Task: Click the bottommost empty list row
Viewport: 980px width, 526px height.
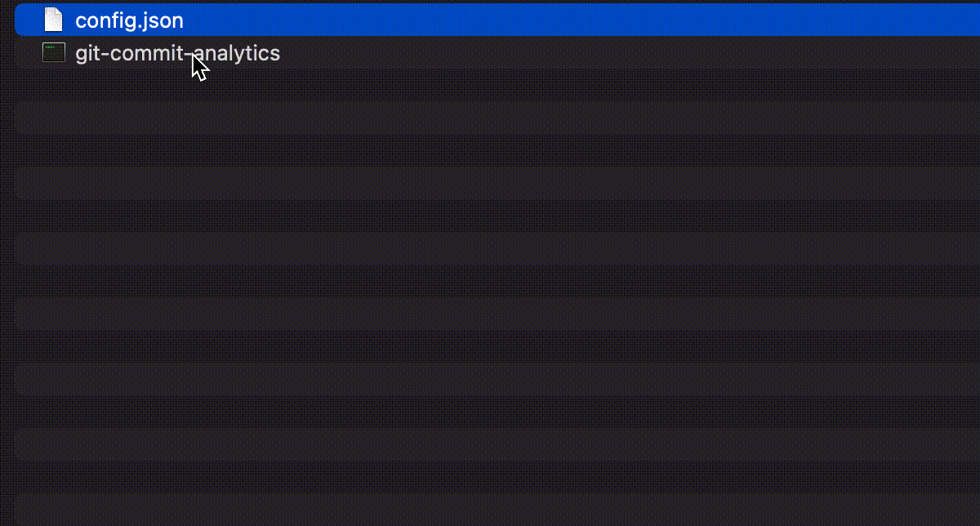Action: tap(497, 510)
